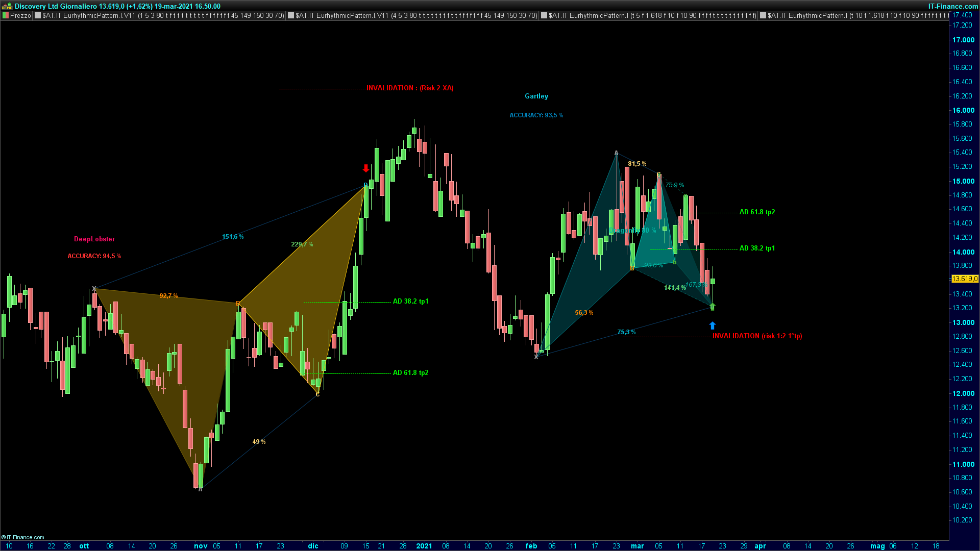Viewport: 980px width, 551px height.
Task: Click the EurhythmicPattern.I (t 10 f 1.618) gray square
Action: coord(763,16)
